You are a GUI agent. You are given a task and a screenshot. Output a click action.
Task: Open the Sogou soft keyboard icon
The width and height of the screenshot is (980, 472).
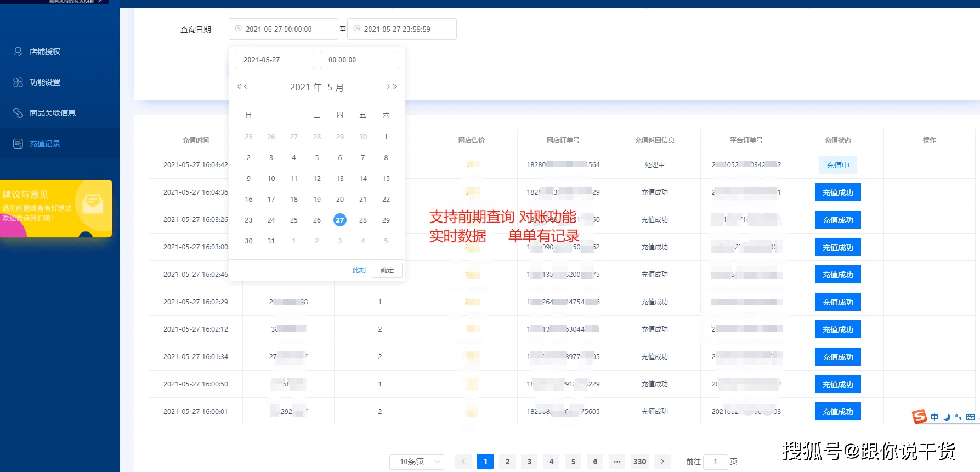971,417
